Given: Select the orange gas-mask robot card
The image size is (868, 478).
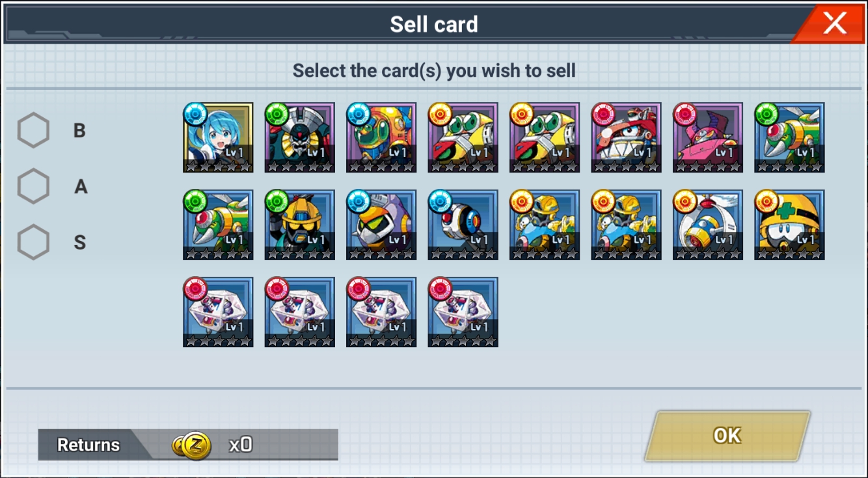Looking at the screenshot, I should click(381, 137).
